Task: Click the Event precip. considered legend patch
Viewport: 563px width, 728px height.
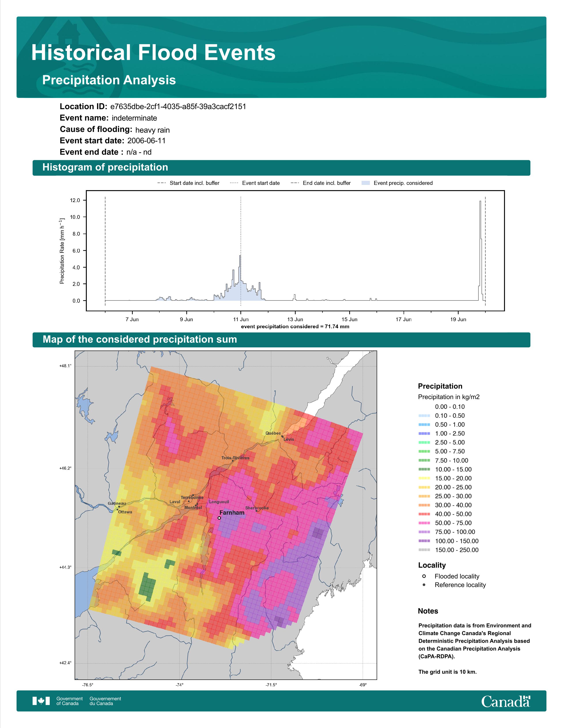Action: click(366, 183)
